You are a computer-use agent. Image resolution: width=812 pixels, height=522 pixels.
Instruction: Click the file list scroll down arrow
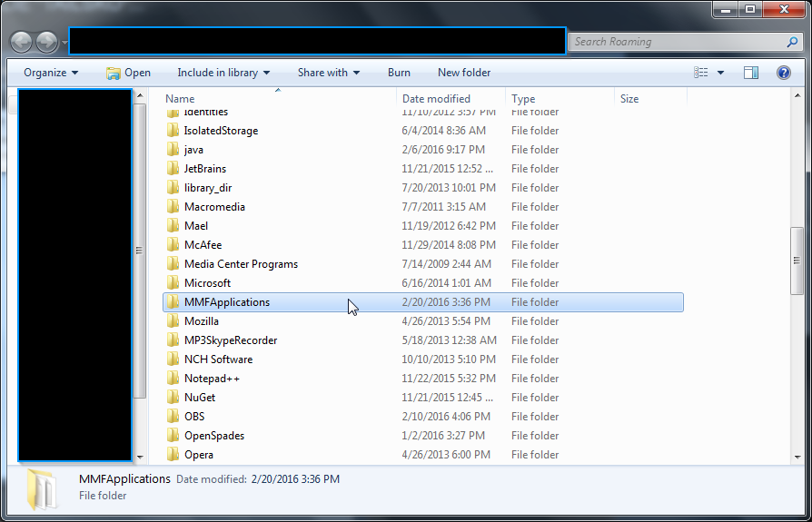(797, 458)
